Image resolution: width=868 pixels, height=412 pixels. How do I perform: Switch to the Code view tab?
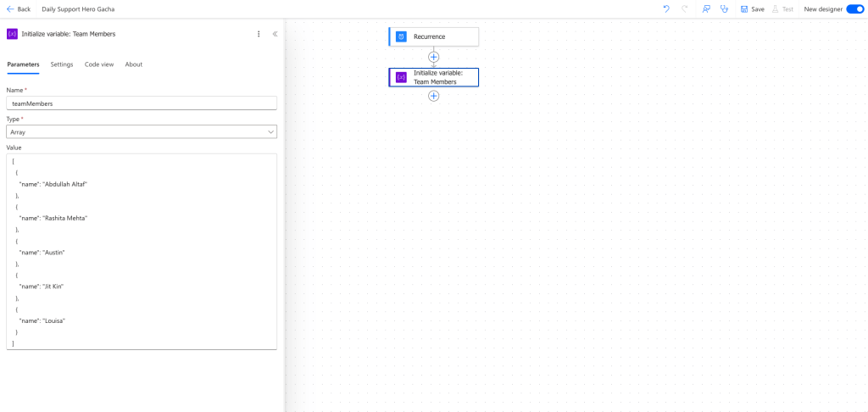(99, 64)
